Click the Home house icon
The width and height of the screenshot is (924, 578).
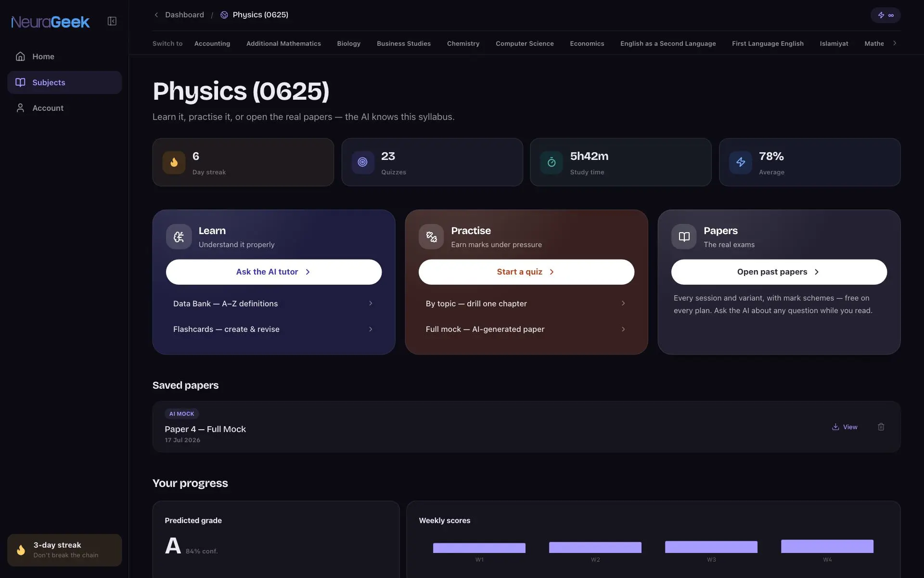tap(20, 56)
